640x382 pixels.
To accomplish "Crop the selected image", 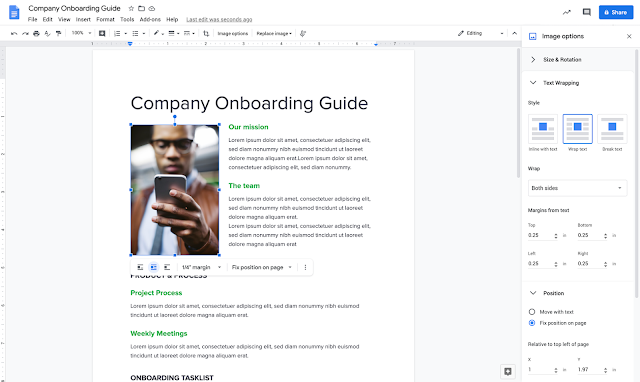I will coord(206,33).
